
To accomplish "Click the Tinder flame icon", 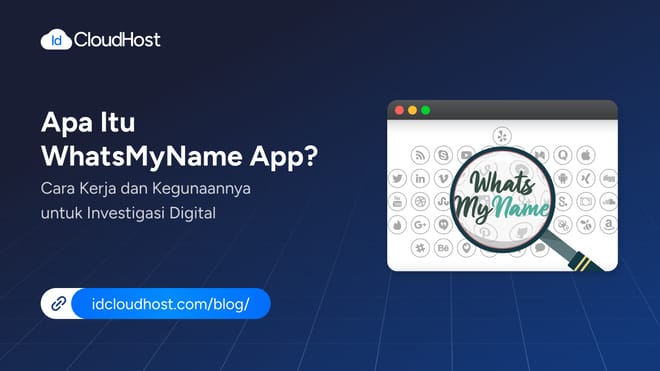I will [397, 224].
